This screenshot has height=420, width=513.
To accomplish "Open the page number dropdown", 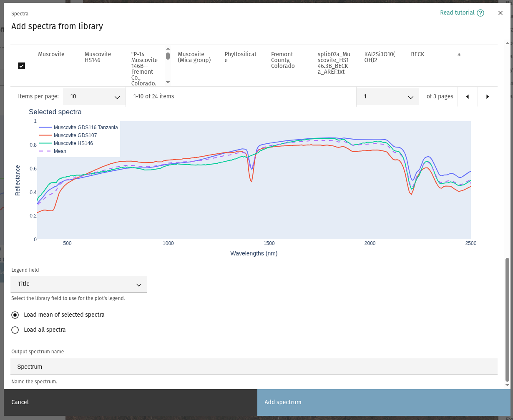I will [x=388, y=97].
